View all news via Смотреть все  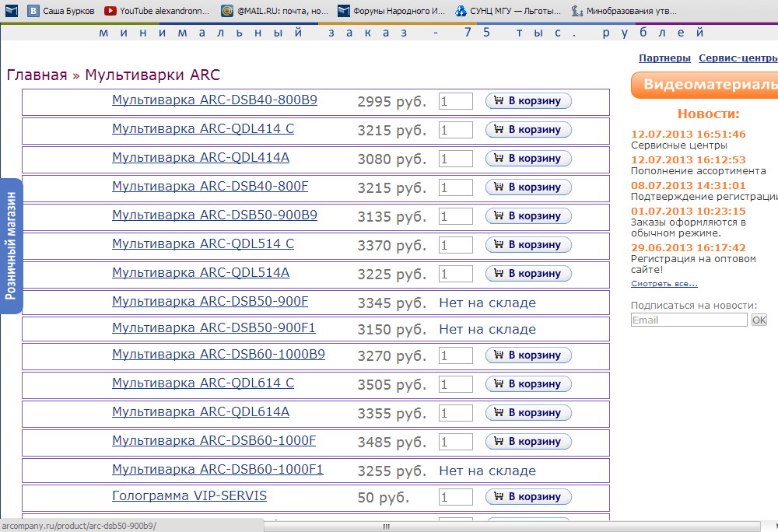[664, 284]
